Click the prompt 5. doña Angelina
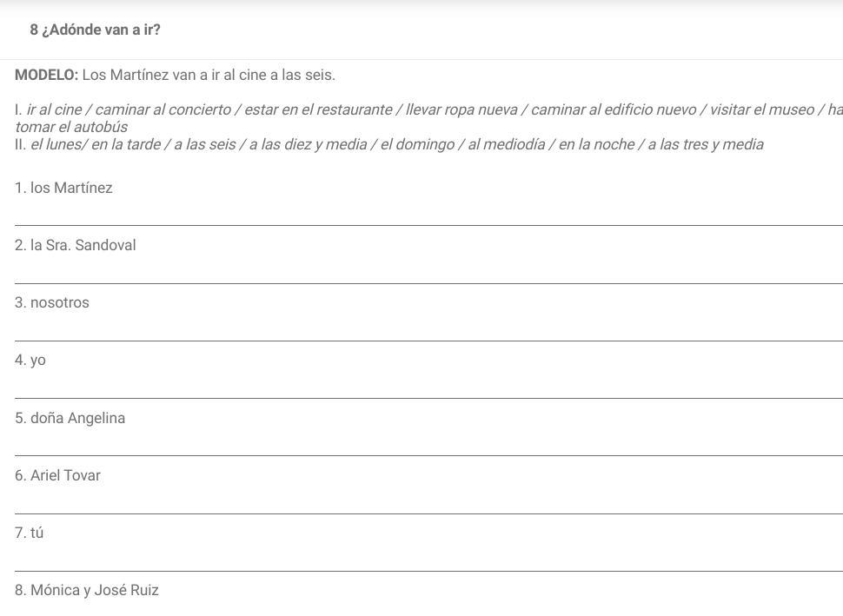The width and height of the screenshot is (843, 616). (70, 418)
